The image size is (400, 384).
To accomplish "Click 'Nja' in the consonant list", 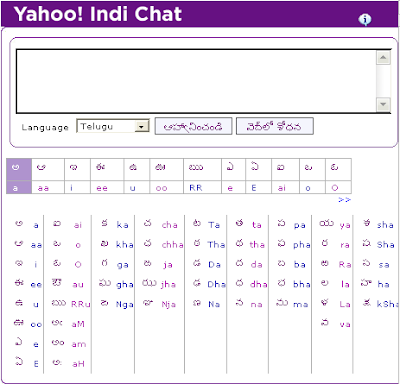I will pyautogui.click(x=168, y=304).
